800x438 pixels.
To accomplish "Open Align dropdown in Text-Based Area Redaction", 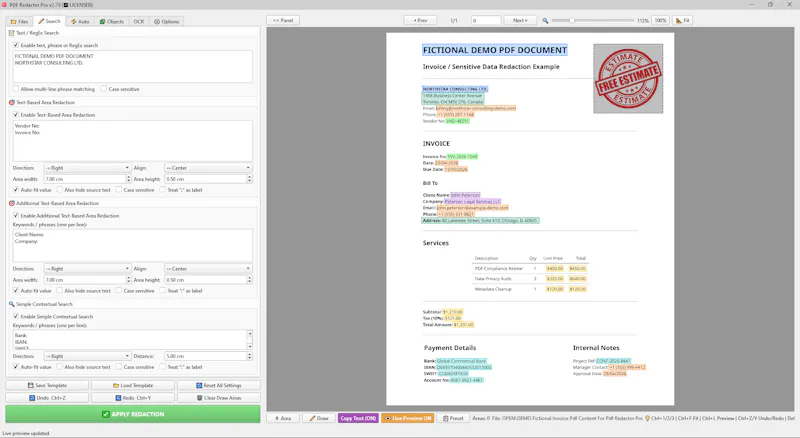I will 208,167.
